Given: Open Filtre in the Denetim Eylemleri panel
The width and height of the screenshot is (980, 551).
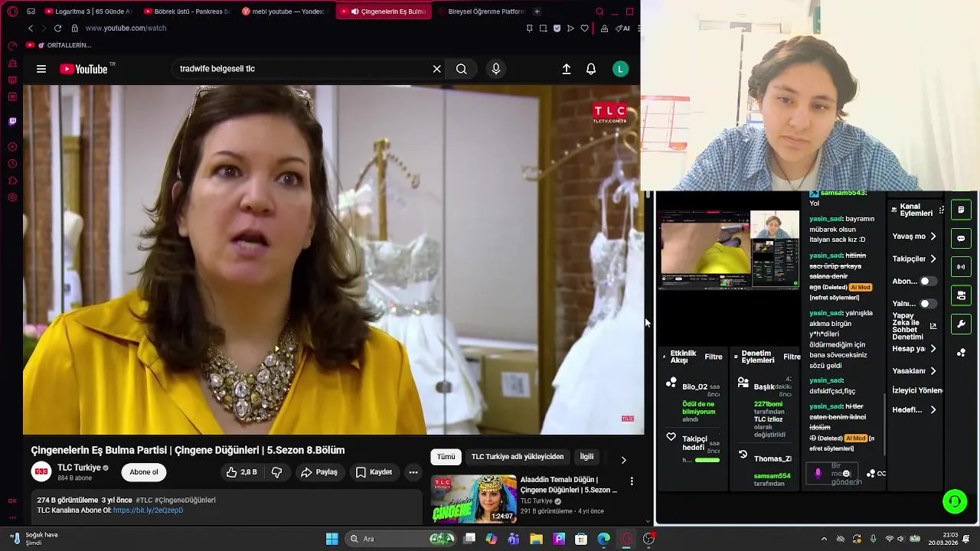Looking at the screenshot, I should tap(792, 357).
